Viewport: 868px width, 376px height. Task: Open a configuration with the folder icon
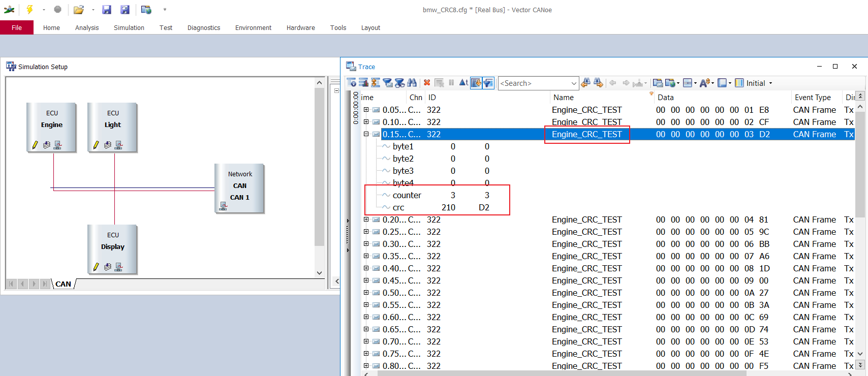click(x=78, y=9)
